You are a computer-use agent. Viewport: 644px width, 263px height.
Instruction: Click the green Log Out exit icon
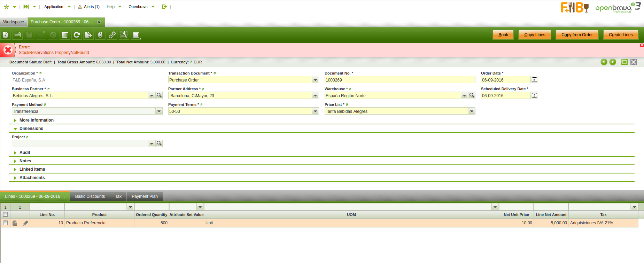click(164, 7)
